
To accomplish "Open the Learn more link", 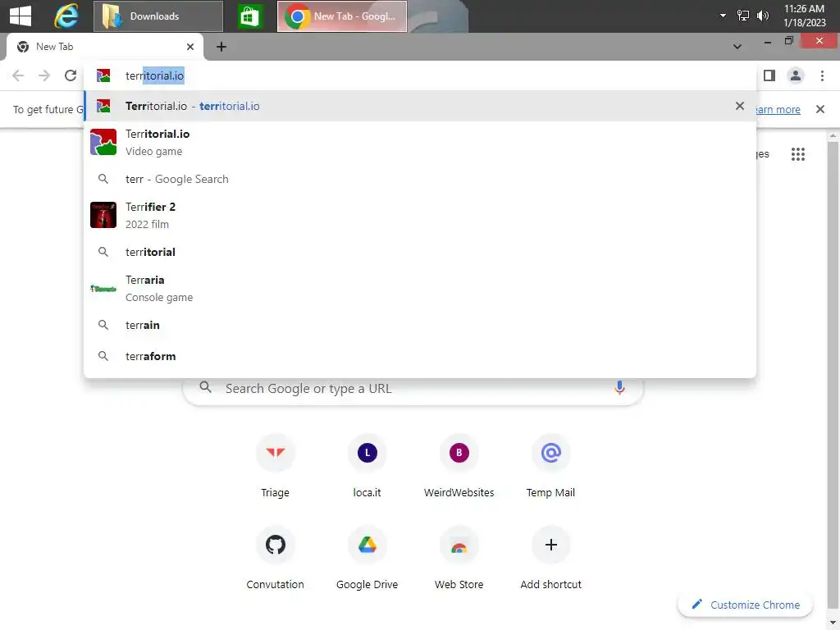I will pyautogui.click(x=778, y=109).
